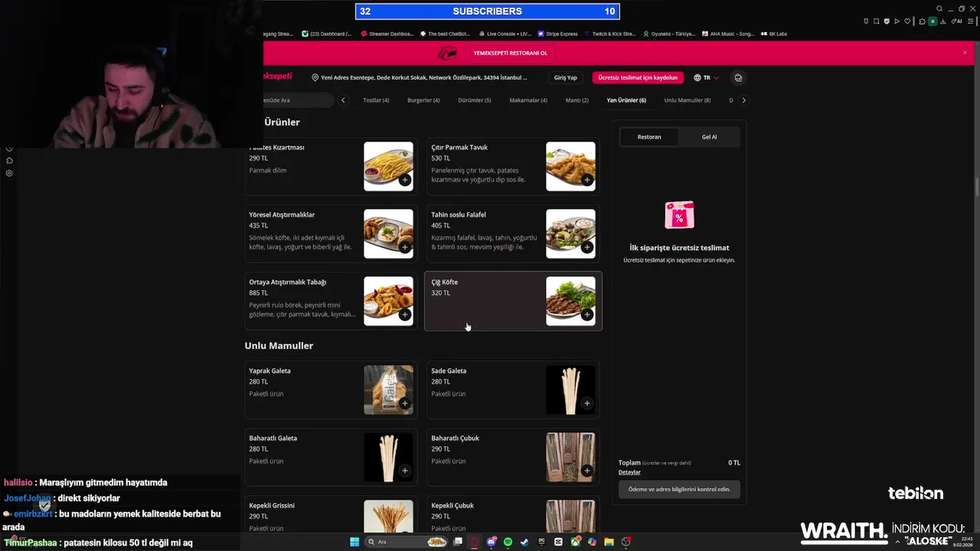Open the Windows Start menu
Screen dimensions: 980x551
[x=354, y=542]
